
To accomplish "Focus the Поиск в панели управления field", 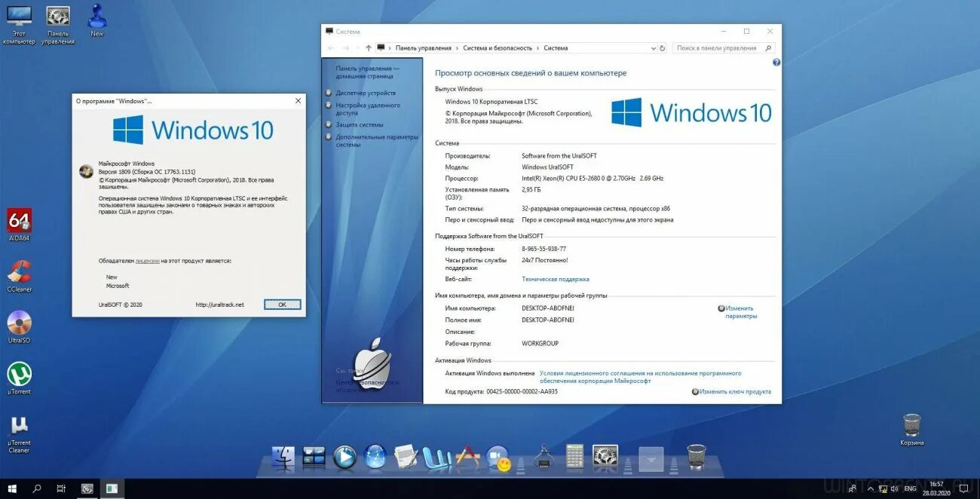I will tap(723, 47).
